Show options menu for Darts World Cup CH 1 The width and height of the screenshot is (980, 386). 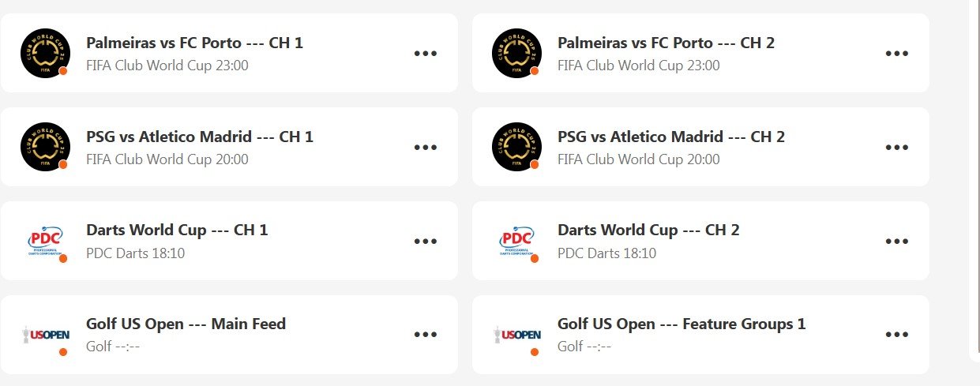tap(426, 242)
